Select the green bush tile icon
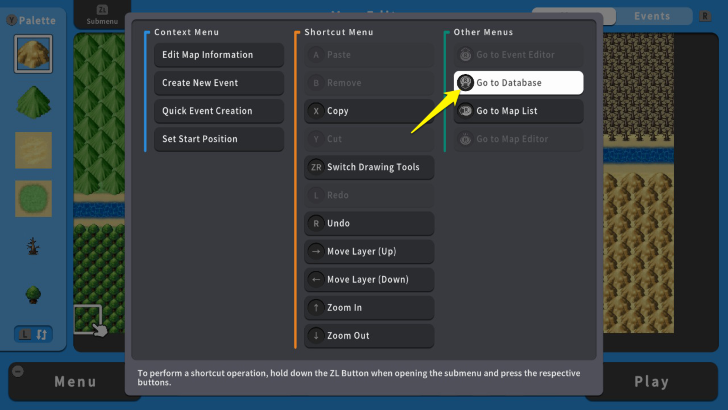 pyautogui.click(x=33, y=294)
